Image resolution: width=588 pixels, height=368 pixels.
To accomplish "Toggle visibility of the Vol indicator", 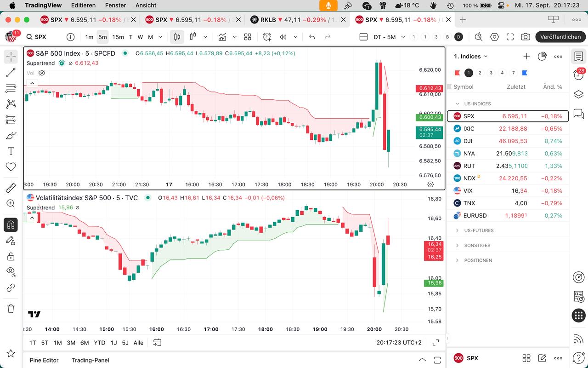I will tap(42, 73).
